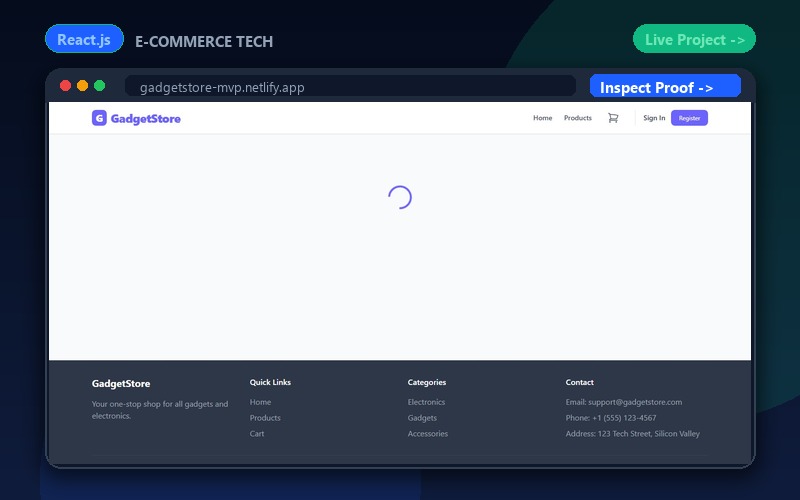The image size is (800, 500).
Task: Select the React.js tag badge
Action: 84,39
